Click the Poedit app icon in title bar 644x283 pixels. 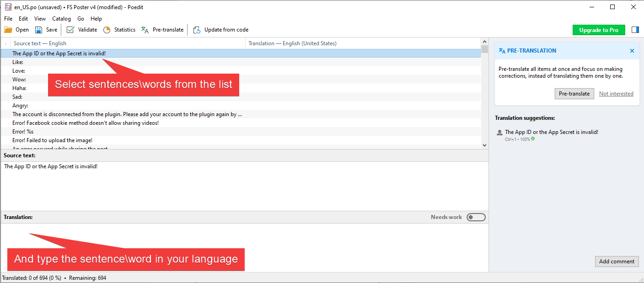tap(8, 7)
